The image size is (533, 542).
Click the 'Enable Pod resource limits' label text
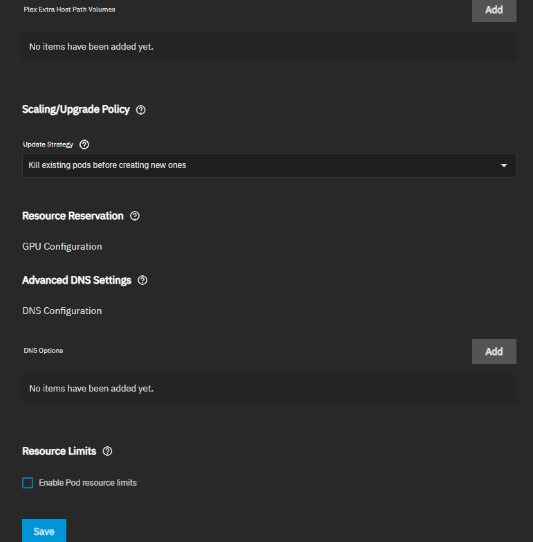pos(88,483)
